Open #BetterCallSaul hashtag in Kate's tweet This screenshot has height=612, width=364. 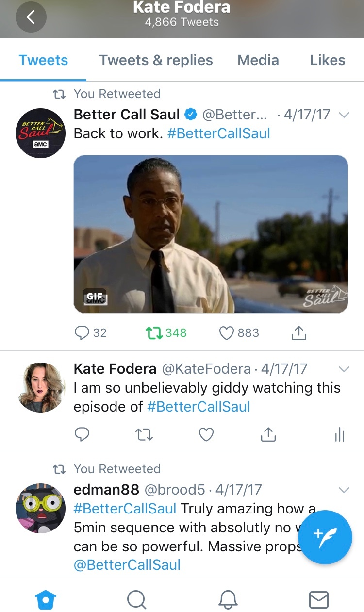pyautogui.click(x=199, y=407)
